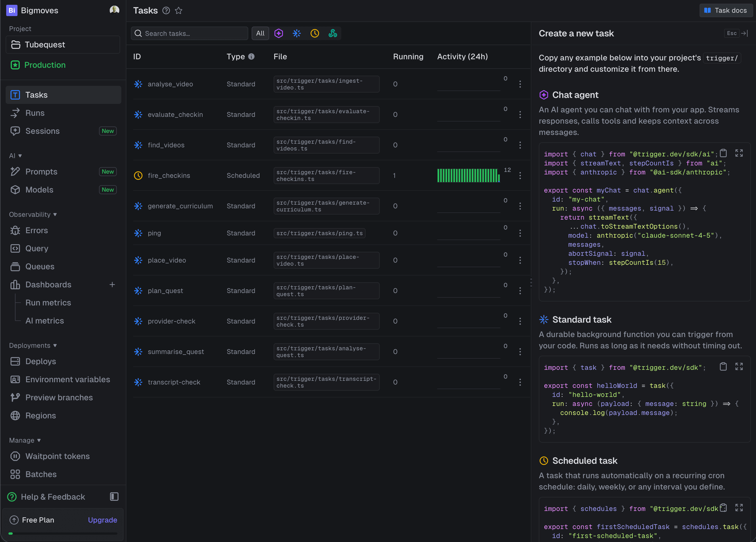Open Errors in sidebar
Screen dimensions: 756x542
(x=63, y=230)
